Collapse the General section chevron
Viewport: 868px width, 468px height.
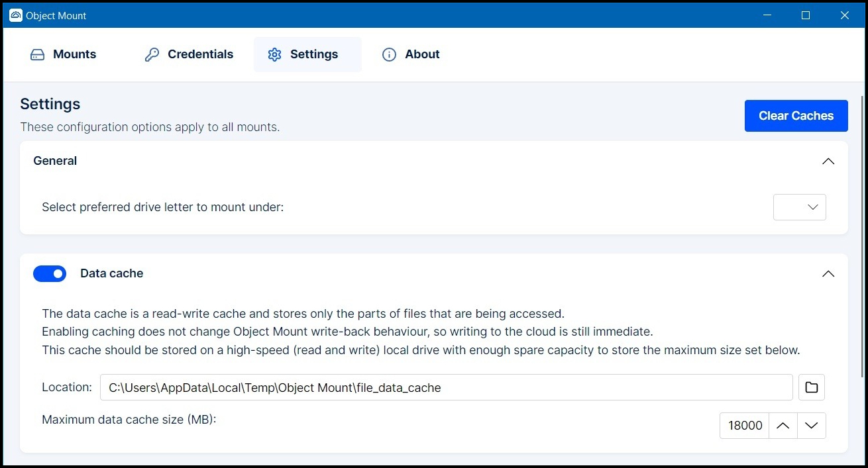(x=828, y=161)
